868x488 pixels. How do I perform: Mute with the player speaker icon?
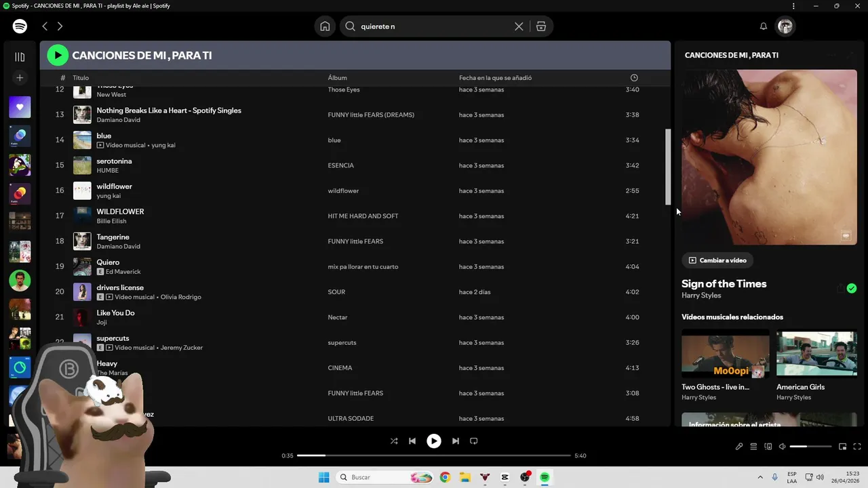point(783,447)
